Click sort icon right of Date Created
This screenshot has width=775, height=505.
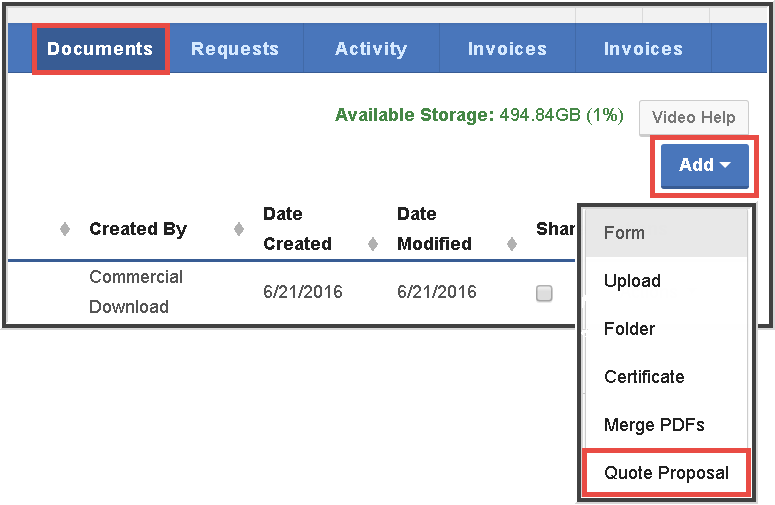pos(373,244)
